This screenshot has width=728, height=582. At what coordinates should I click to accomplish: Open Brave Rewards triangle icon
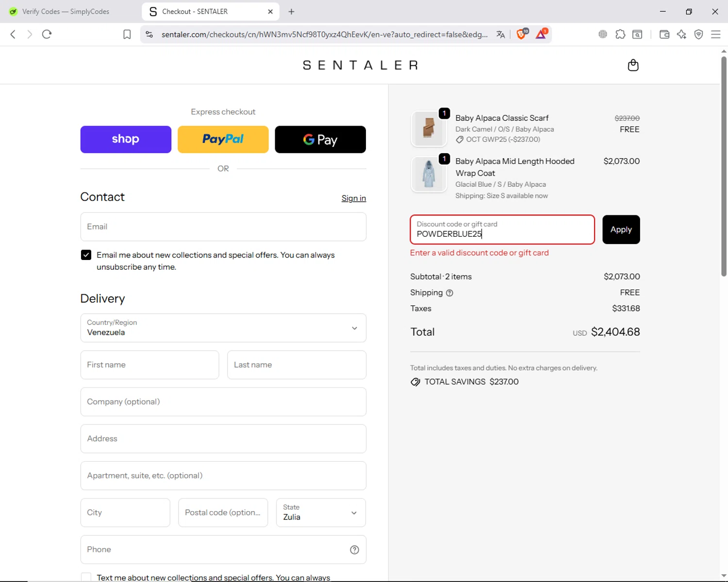pyautogui.click(x=541, y=34)
